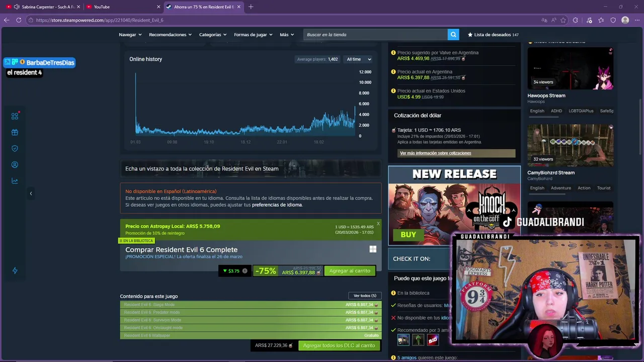Switch to the YouTube tab
This screenshot has height=362, width=644.
(123, 7)
